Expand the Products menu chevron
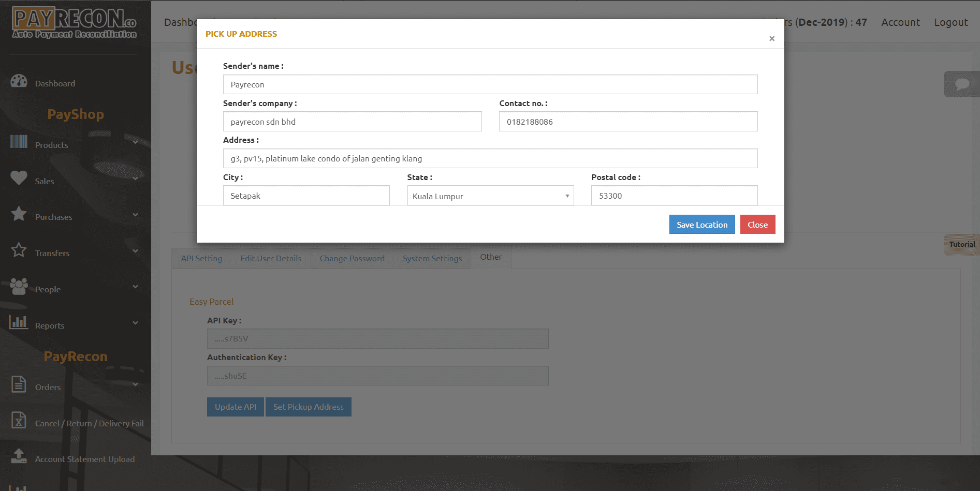980x491 pixels. pyautogui.click(x=135, y=142)
